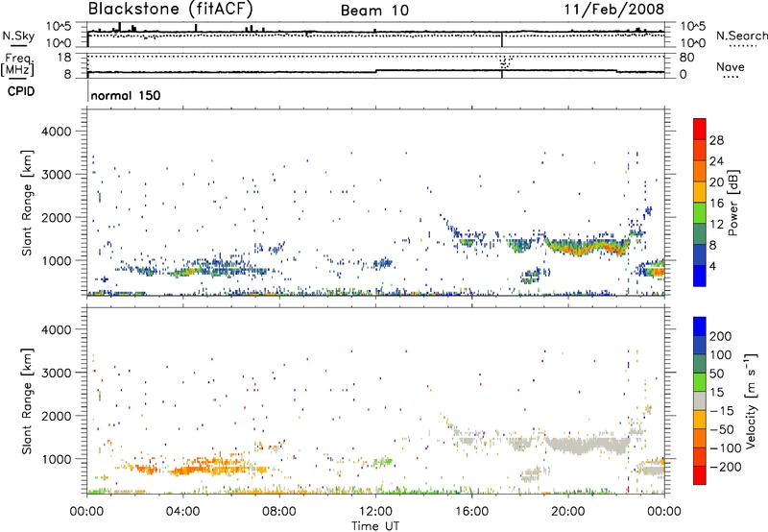Screen dimensions: 768x532
Task: Click the '-15' velocity colorbar label
Action: (x=722, y=411)
